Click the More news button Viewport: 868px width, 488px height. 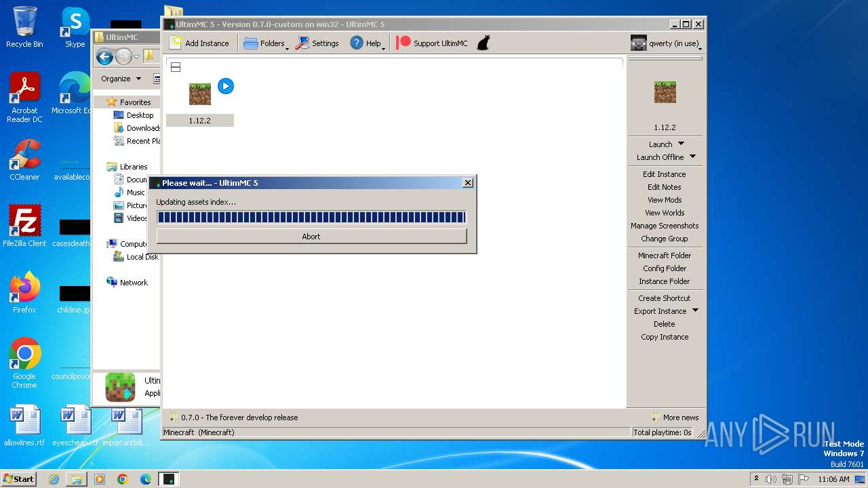(x=675, y=418)
